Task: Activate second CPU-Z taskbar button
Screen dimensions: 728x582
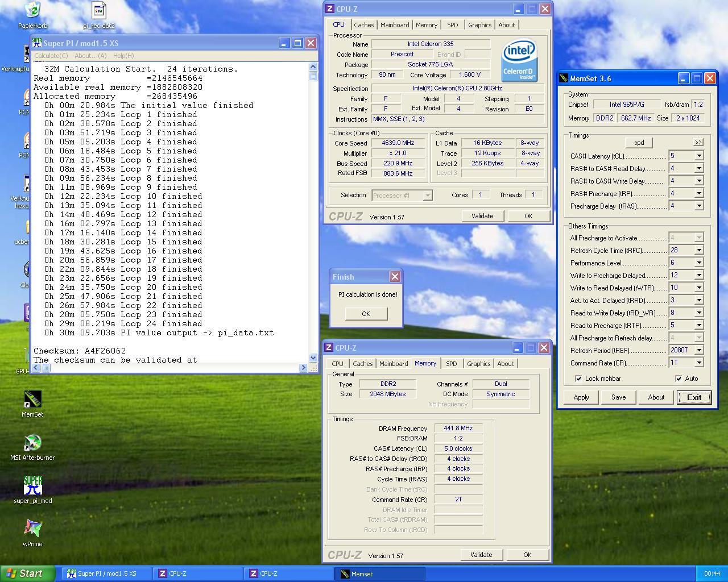Action: (289, 574)
